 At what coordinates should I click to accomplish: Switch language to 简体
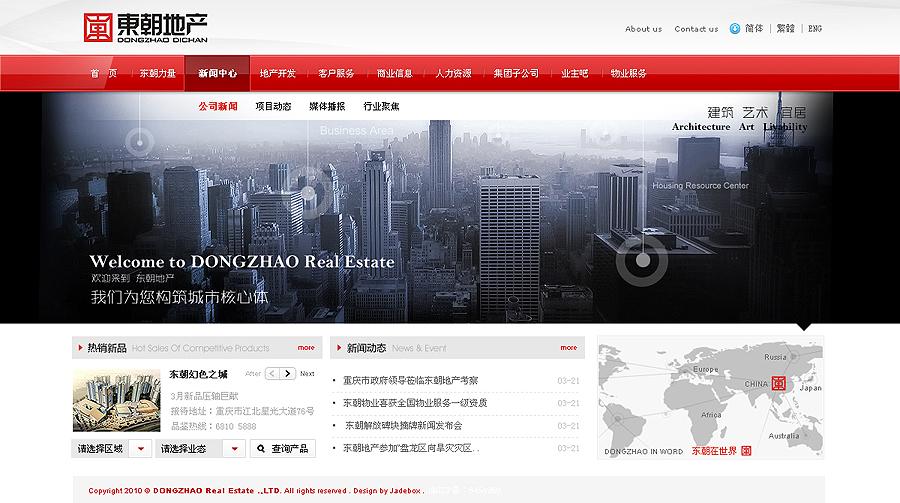coord(754,29)
